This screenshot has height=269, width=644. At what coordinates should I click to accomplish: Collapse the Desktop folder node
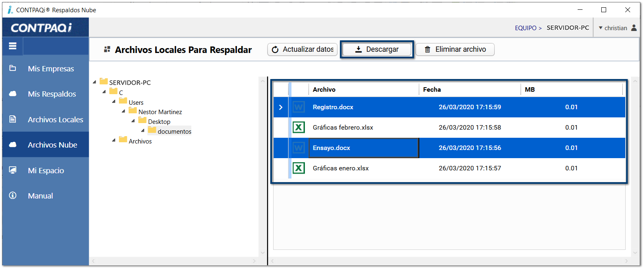(133, 121)
